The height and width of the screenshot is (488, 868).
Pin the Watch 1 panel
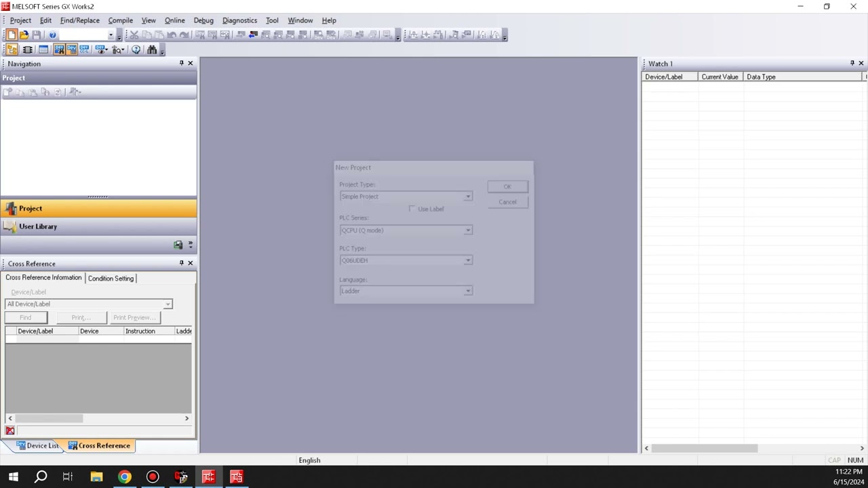coord(852,63)
